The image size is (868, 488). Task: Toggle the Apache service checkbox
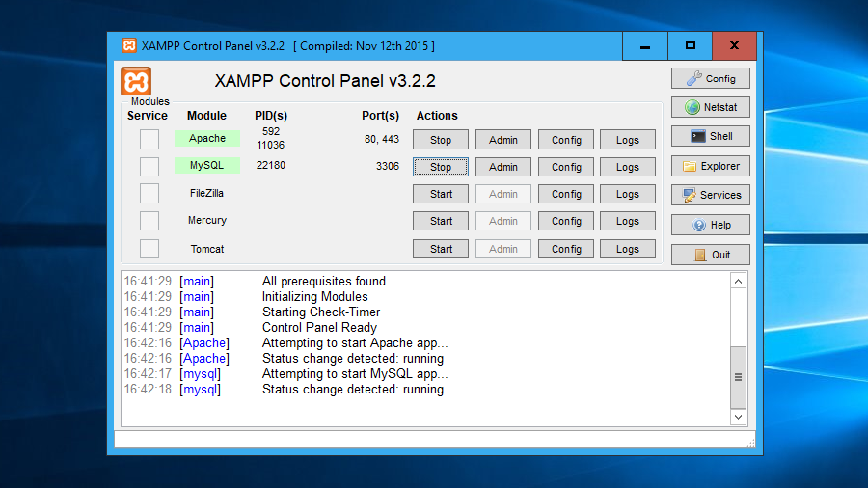click(x=149, y=140)
